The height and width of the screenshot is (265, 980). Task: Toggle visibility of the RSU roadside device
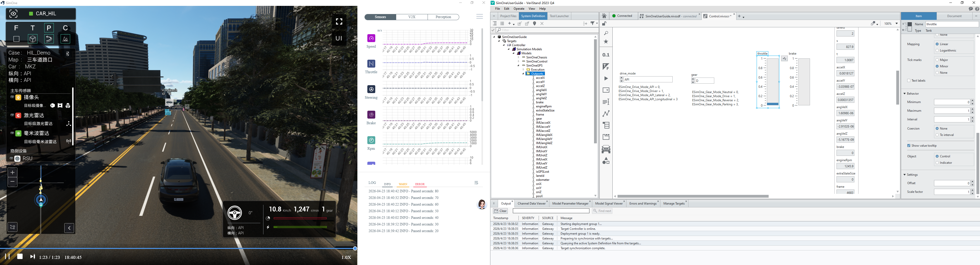[11, 159]
